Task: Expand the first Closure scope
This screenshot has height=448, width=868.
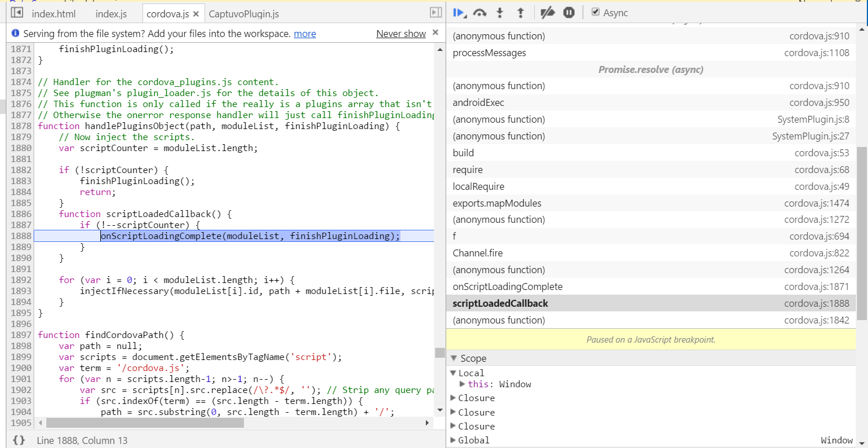Action: tap(454, 398)
